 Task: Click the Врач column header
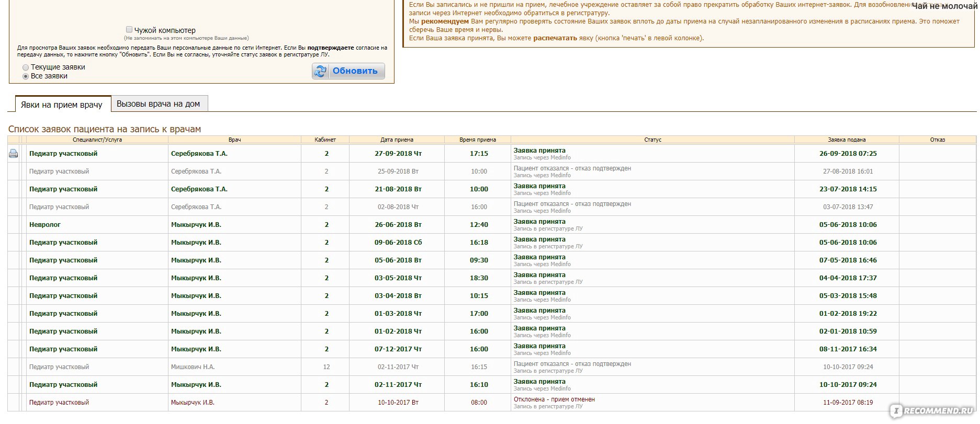tap(234, 140)
